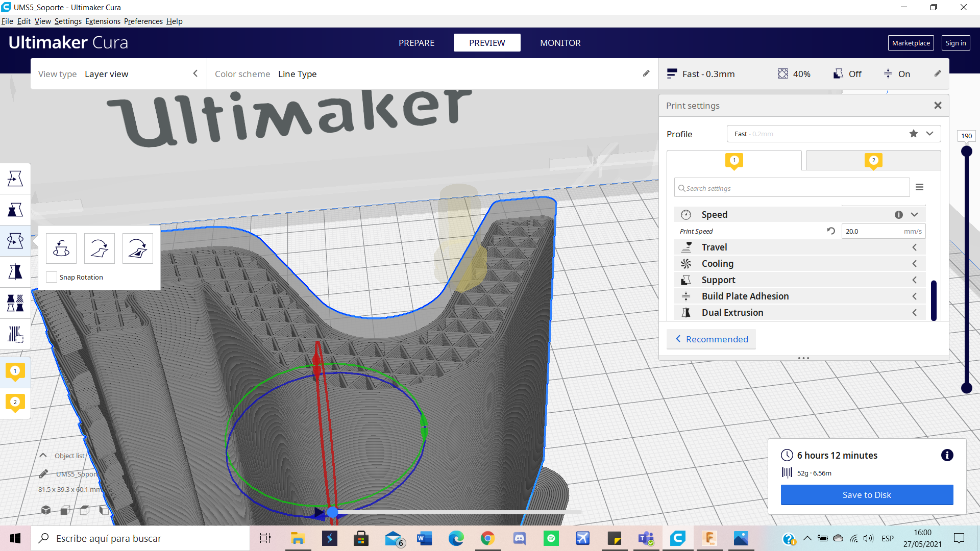Play the layer simulation
Viewport: 980px width, 551px height.
(x=319, y=512)
